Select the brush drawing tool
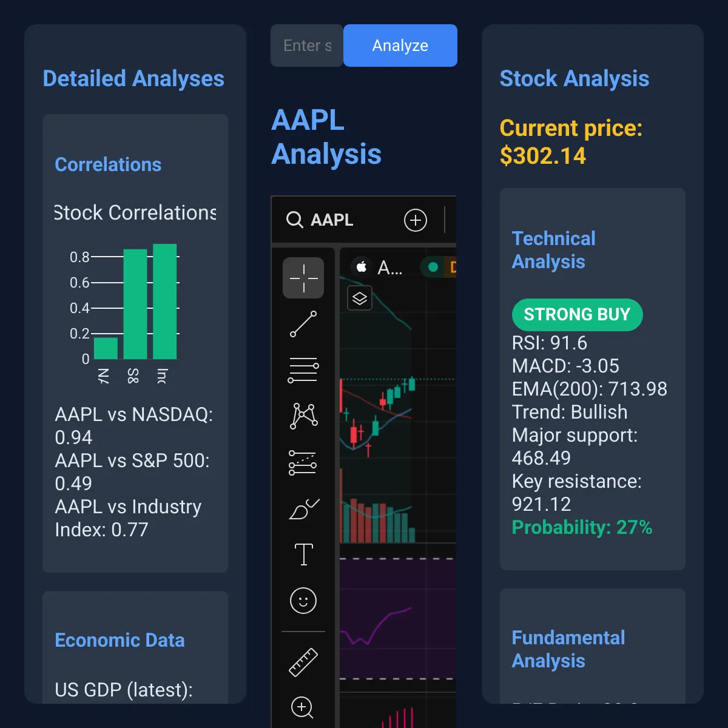Image resolution: width=728 pixels, height=728 pixels. pos(303,508)
